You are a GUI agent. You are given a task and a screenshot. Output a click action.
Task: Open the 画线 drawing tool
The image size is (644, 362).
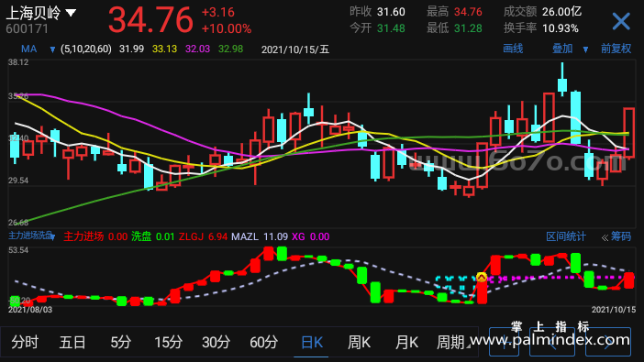[513, 49]
